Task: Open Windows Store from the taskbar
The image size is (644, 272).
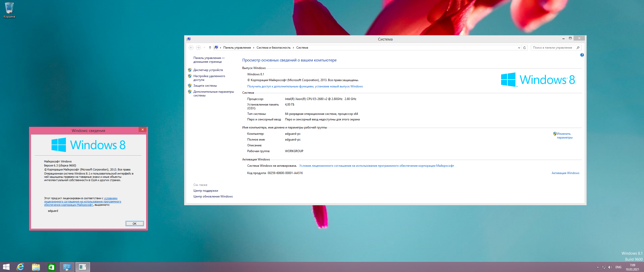Action: (x=51, y=267)
